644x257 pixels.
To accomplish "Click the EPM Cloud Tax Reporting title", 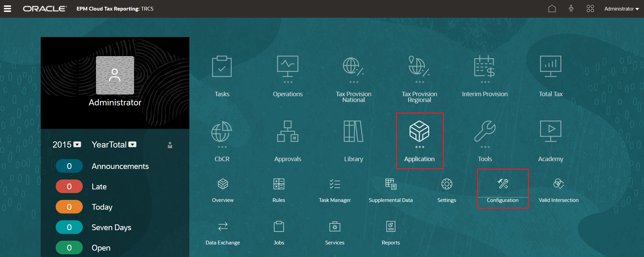I will (115, 9).
